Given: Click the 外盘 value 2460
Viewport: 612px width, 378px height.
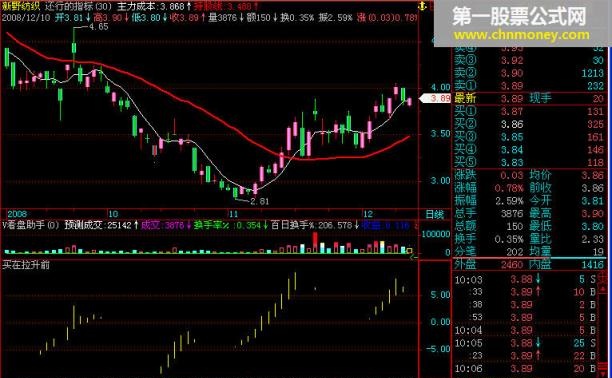Looking at the screenshot, I should [512, 265].
